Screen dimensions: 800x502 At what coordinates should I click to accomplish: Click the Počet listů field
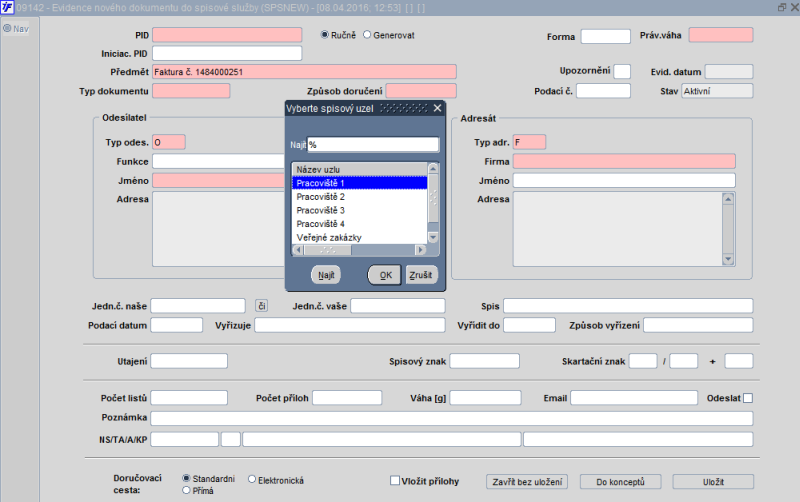pos(189,397)
